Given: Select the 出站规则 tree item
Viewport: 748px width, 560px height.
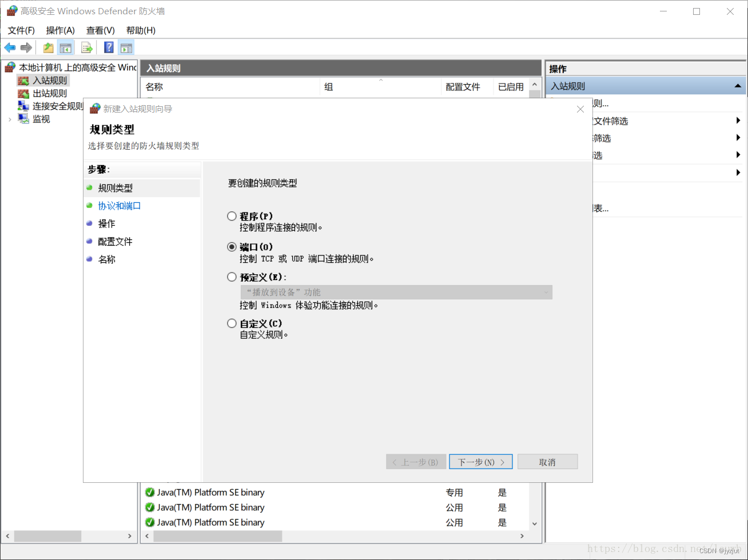Looking at the screenshot, I should coord(50,93).
